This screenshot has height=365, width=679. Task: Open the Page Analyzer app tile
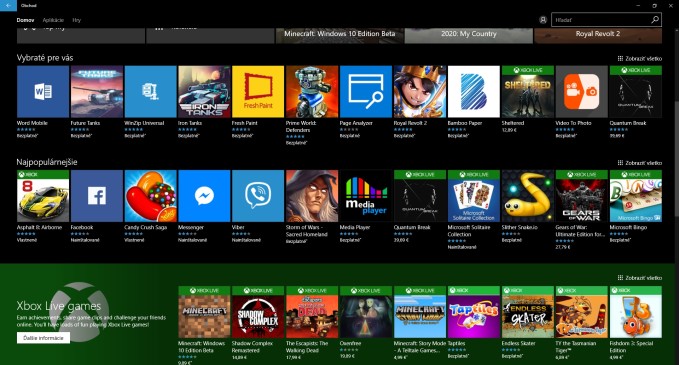366,92
